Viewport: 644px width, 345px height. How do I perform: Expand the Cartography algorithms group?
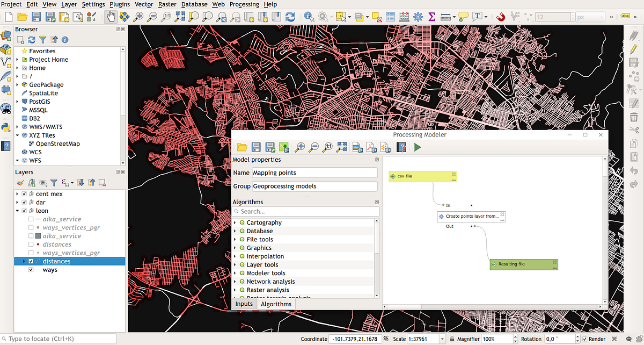235,222
